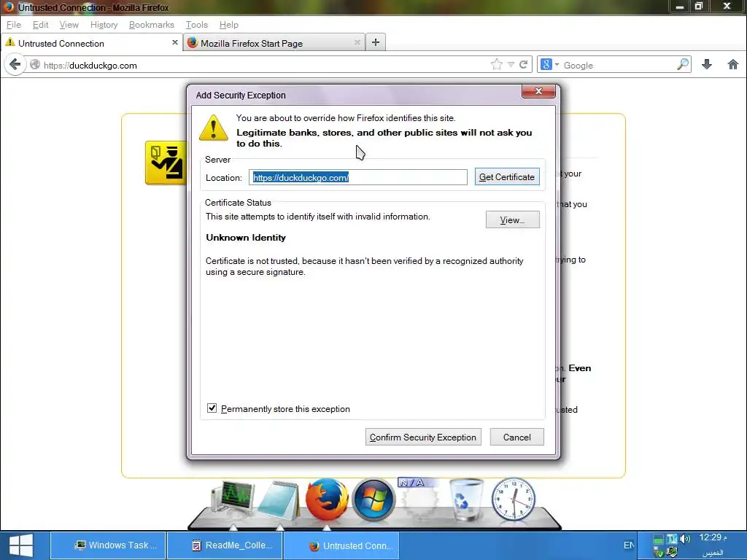Uncheck Permanently store this exception
This screenshot has width=747, height=560.
212,408
